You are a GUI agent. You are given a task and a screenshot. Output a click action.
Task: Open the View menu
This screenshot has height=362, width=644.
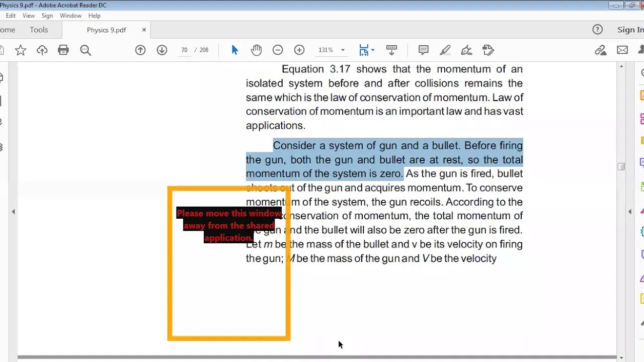(29, 16)
